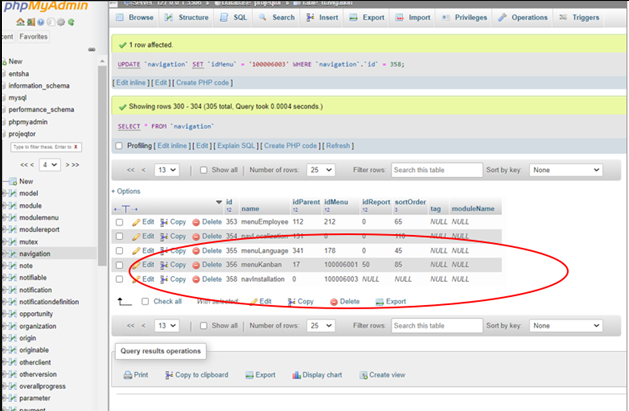Open the upper Number of rows dropdown

321,170
